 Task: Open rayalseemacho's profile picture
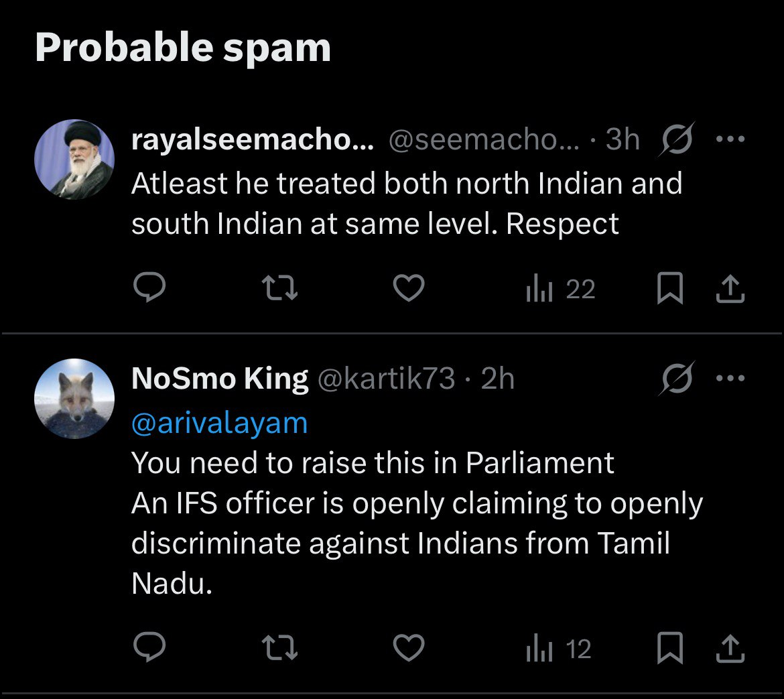[74, 160]
